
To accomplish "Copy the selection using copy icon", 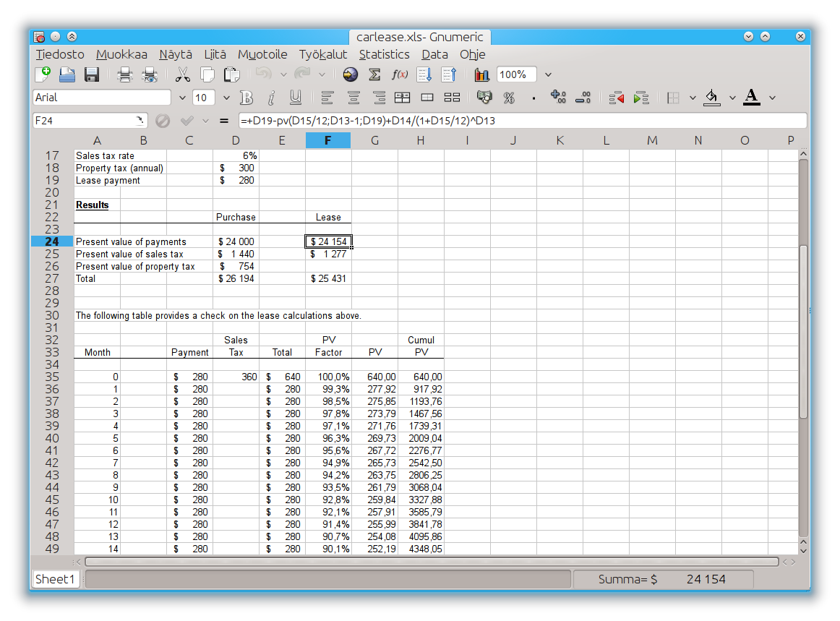I will point(207,74).
